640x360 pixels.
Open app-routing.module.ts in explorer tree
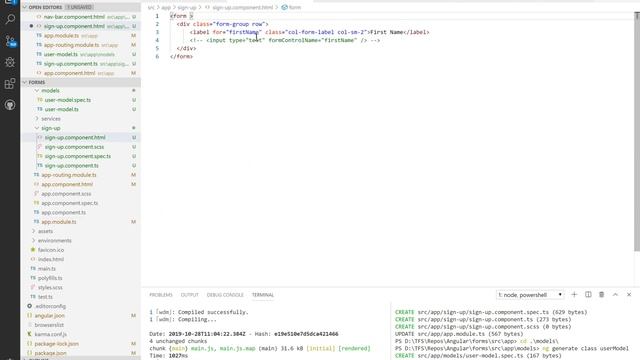(80, 175)
